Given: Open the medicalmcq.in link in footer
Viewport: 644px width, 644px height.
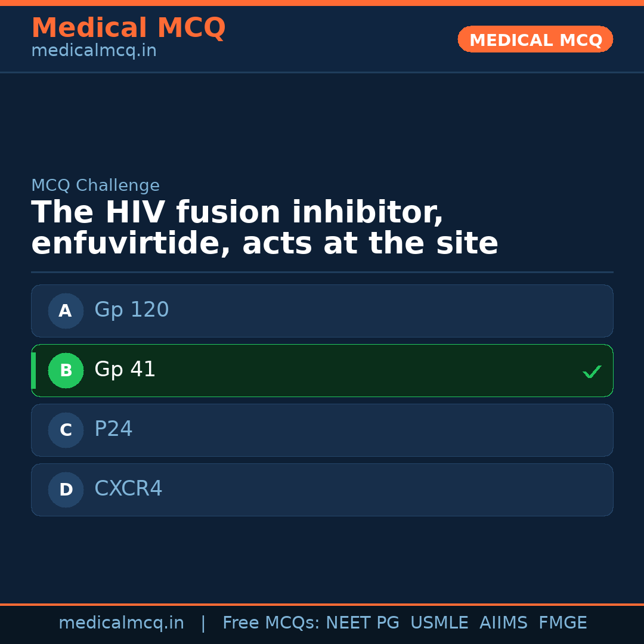Looking at the screenshot, I should pyautogui.click(x=121, y=623).
